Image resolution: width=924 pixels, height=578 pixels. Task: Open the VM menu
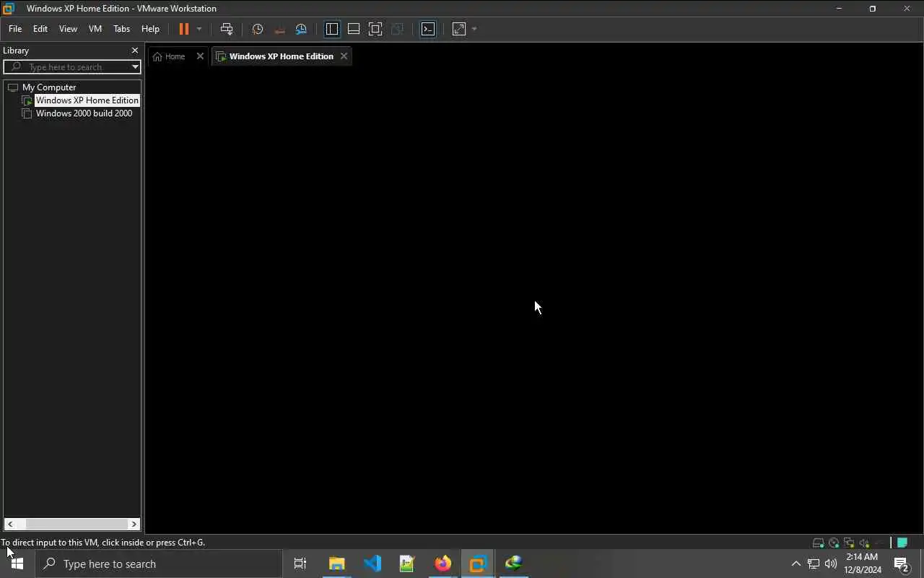tap(95, 29)
